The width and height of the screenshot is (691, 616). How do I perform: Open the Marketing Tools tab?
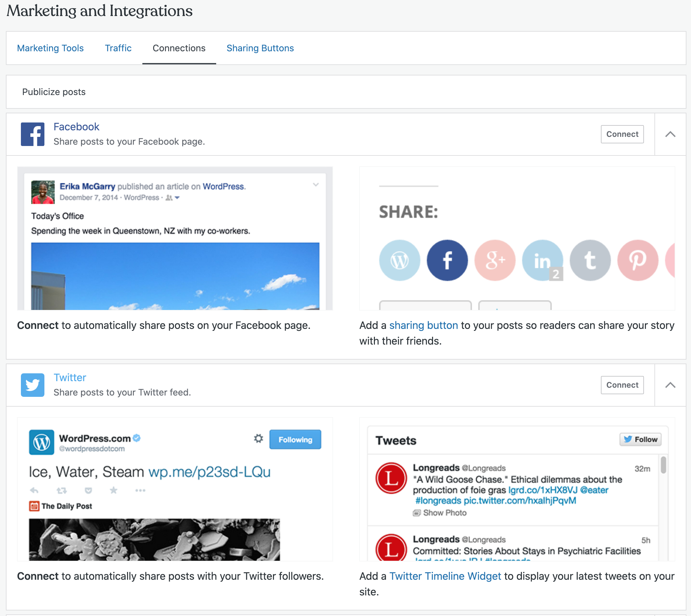coord(50,48)
